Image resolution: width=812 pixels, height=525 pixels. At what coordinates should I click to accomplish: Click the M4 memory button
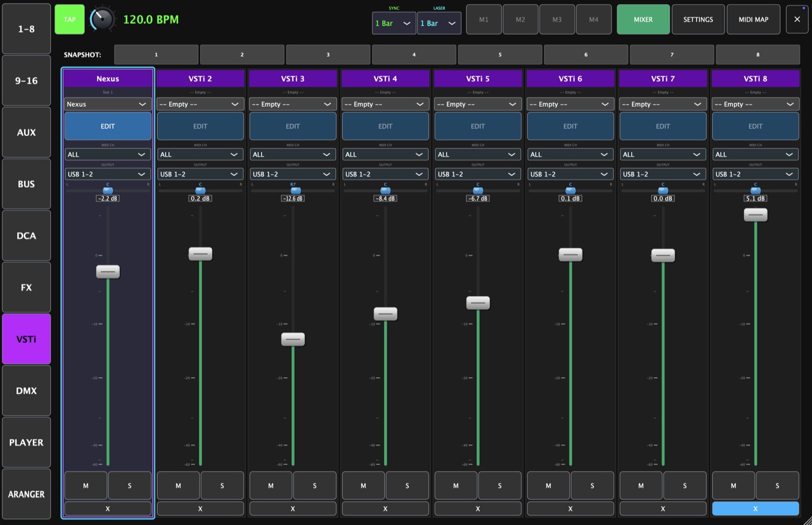[594, 20]
